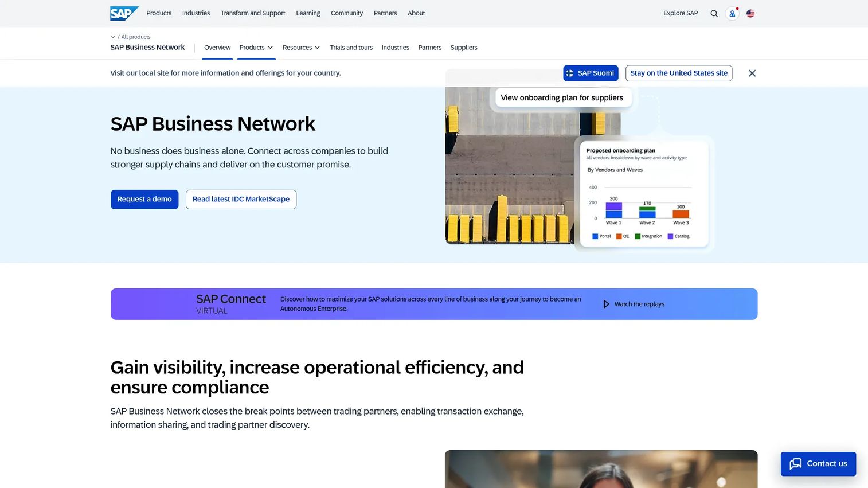Select the Industries sub-navigation tab

[x=396, y=48]
